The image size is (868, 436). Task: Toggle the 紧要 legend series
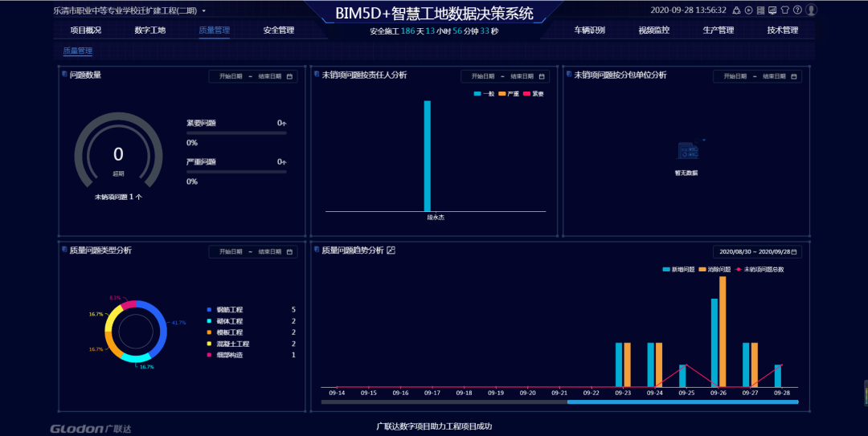point(534,94)
